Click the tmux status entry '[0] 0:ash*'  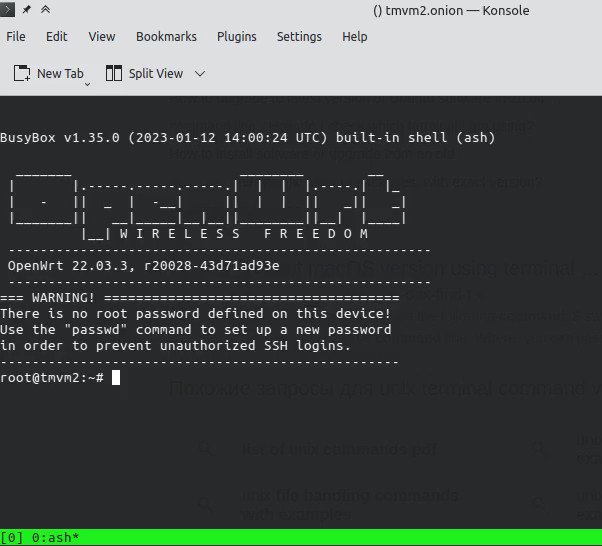point(40,538)
